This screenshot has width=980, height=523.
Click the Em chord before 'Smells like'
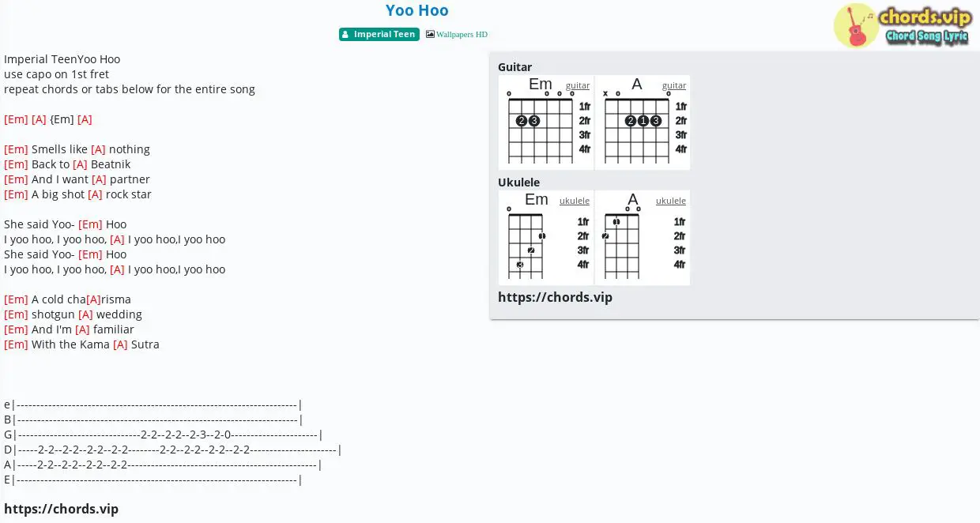coord(16,149)
